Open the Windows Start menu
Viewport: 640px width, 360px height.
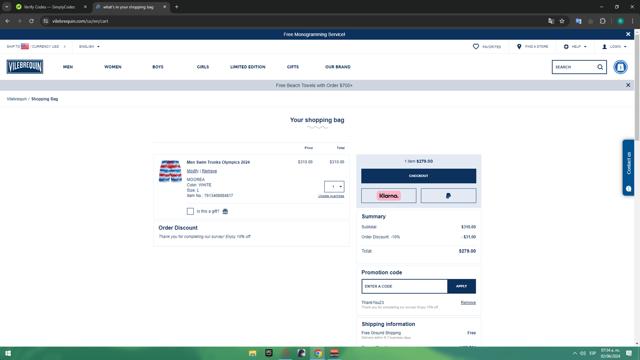(8, 353)
